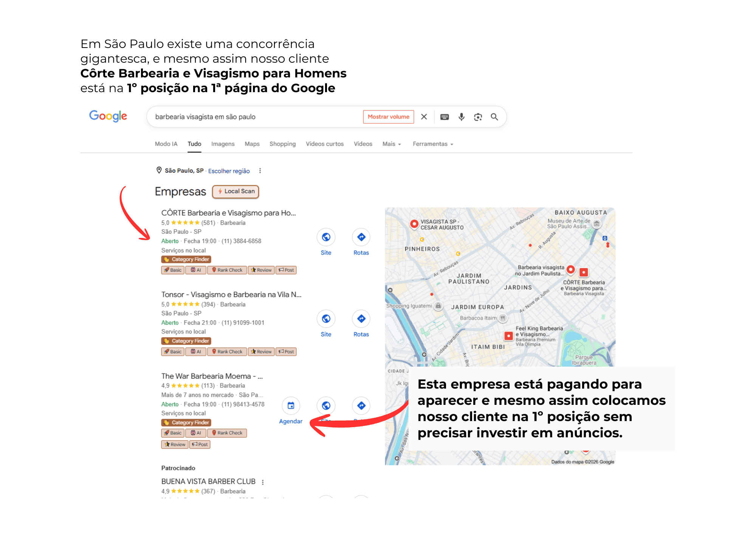The image size is (756, 534).
Task: Click the location pin icon by São Paulo, SP
Action: pos(159,170)
